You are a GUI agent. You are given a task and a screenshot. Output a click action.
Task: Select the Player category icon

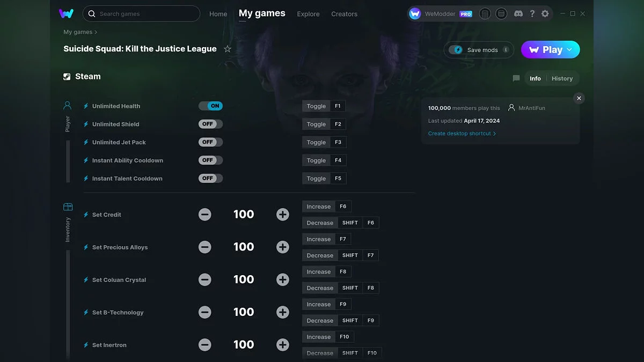tap(68, 105)
